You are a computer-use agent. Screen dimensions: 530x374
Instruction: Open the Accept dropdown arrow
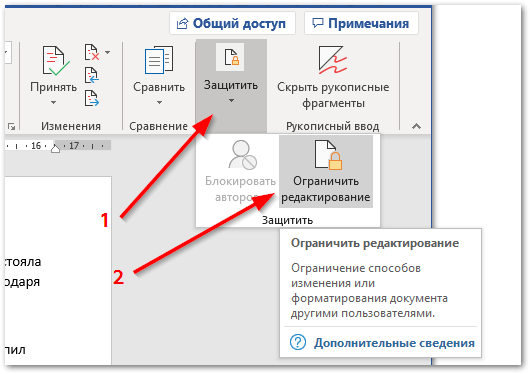[53, 102]
